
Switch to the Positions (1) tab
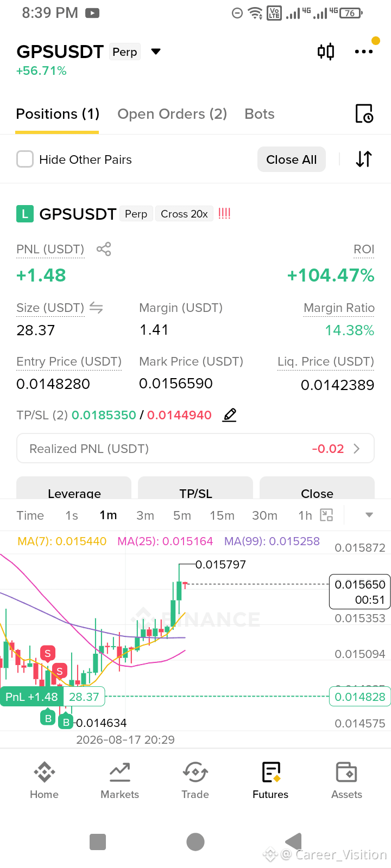tap(58, 114)
